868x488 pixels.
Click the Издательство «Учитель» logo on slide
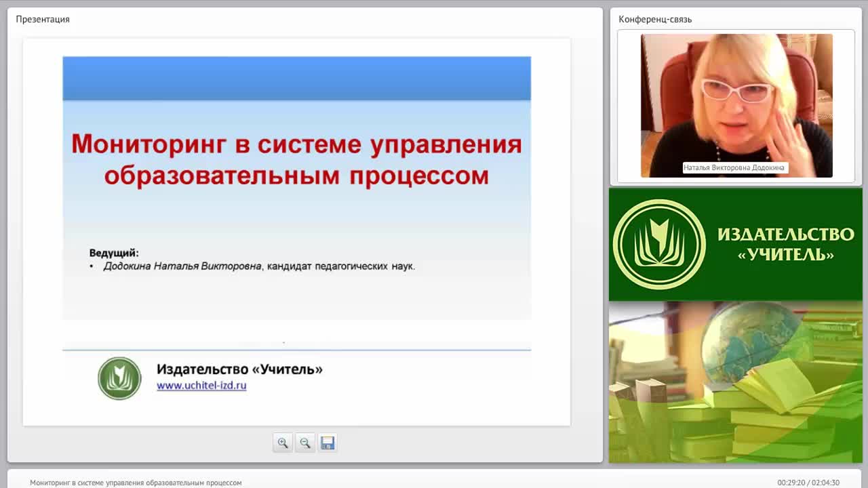pos(119,378)
